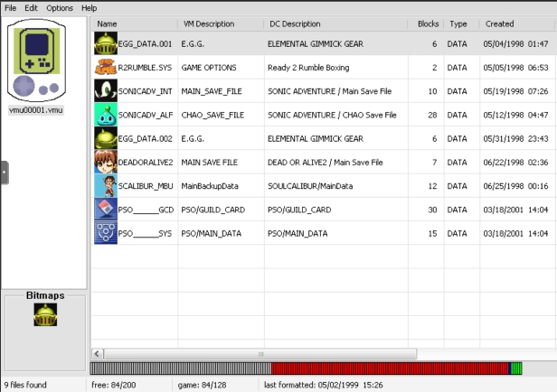Click the red used-blocks section of the usage bar
The image size is (557, 392).
389,369
